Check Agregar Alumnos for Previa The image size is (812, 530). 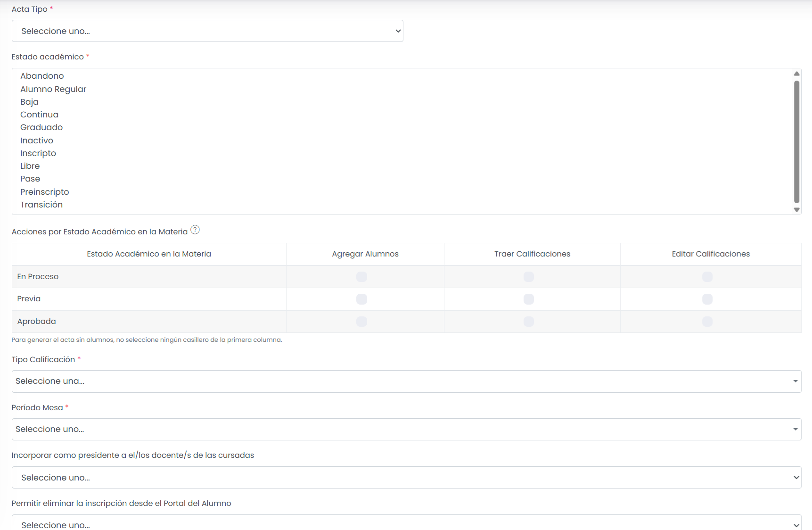(361, 299)
